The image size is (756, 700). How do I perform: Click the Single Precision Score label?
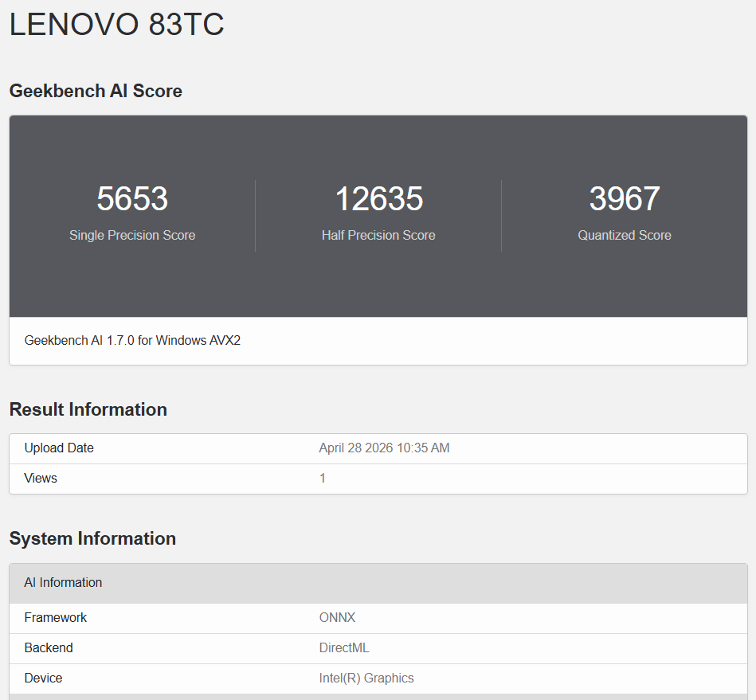pyautogui.click(x=132, y=235)
